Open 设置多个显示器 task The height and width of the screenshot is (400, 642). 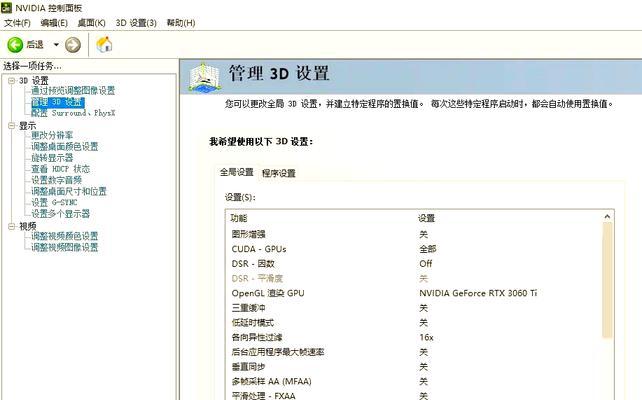[x=61, y=213]
